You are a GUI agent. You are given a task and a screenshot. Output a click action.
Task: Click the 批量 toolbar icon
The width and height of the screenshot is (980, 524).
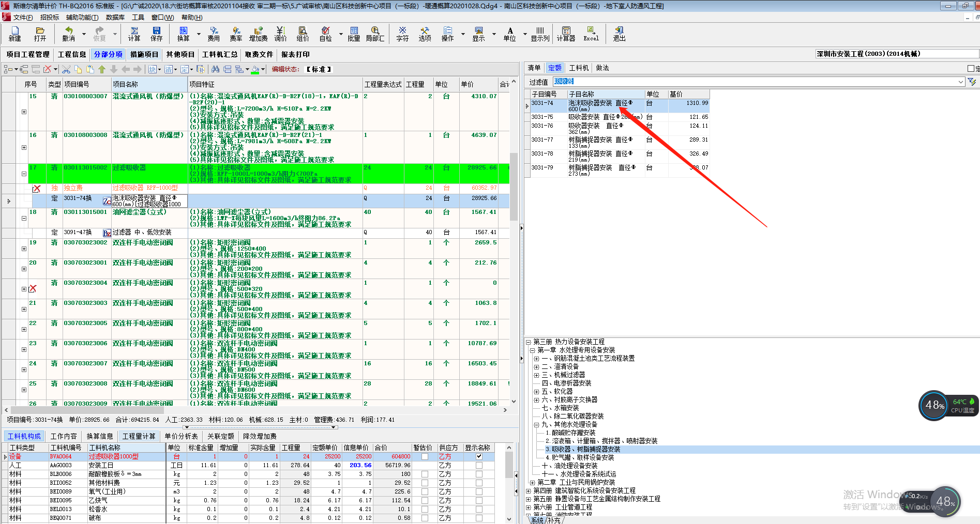tap(354, 34)
